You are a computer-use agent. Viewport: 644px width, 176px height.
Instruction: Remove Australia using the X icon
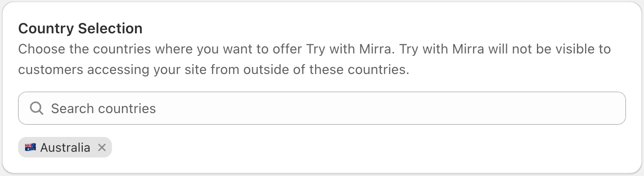click(102, 148)
